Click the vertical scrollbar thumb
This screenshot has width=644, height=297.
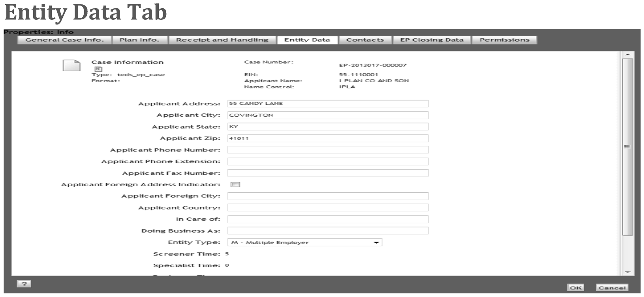point(627,147)
